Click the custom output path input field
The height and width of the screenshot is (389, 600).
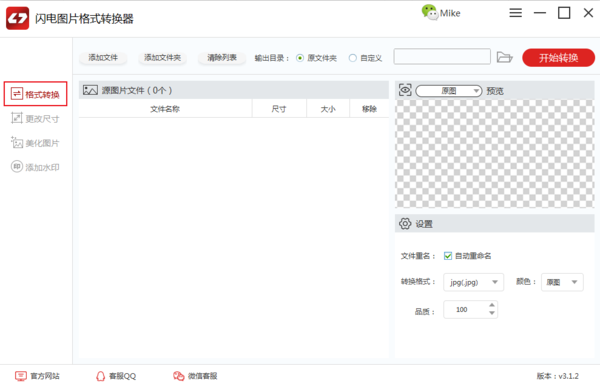(442, 57)
